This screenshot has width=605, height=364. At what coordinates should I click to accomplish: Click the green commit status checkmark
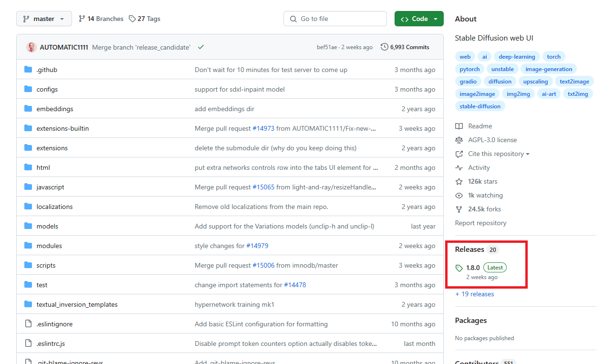[201, 47]
